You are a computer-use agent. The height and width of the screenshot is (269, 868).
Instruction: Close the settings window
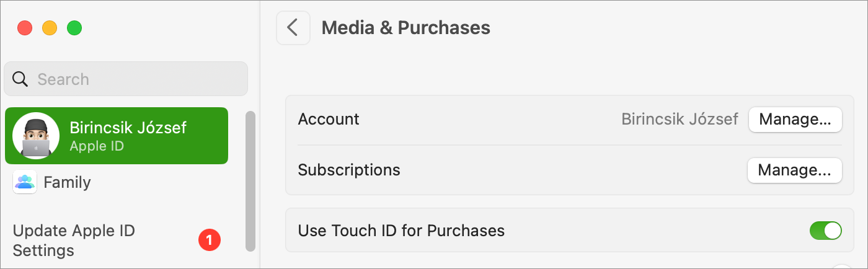(x=25, y=28)
